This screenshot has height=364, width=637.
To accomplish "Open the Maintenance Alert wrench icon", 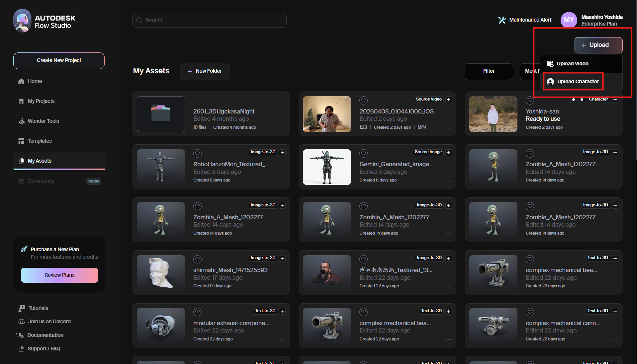I will click(501, 20).
